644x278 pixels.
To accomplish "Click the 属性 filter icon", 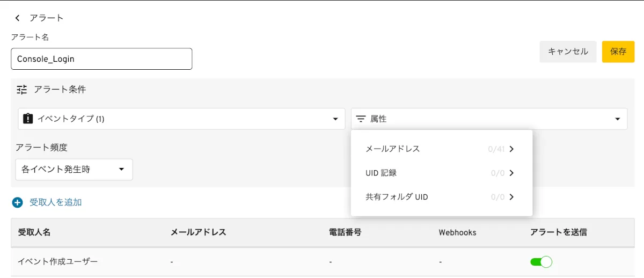I will (361, 119).
